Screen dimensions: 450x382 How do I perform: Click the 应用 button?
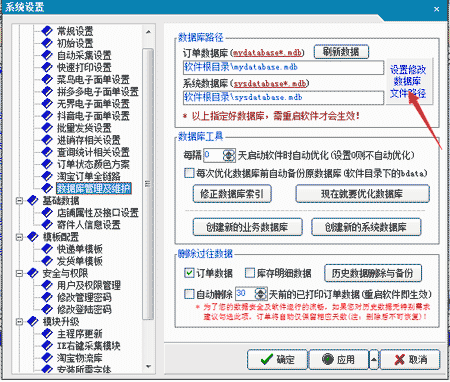coord(339,359)
